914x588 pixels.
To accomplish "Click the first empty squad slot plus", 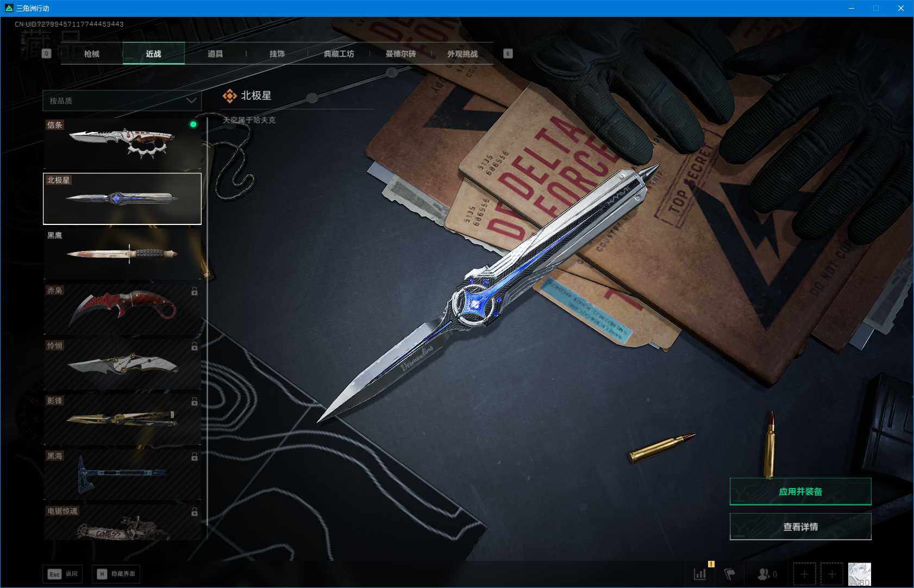I will [804, 574].
